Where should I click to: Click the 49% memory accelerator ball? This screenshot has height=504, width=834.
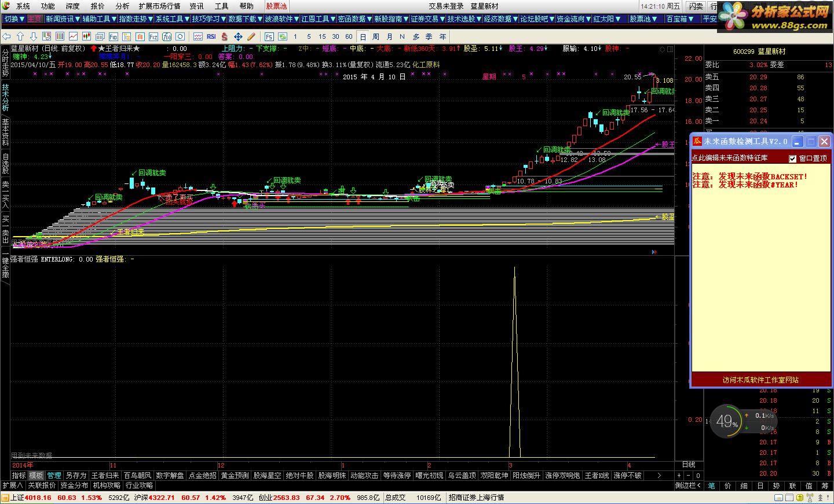point(726,422)
